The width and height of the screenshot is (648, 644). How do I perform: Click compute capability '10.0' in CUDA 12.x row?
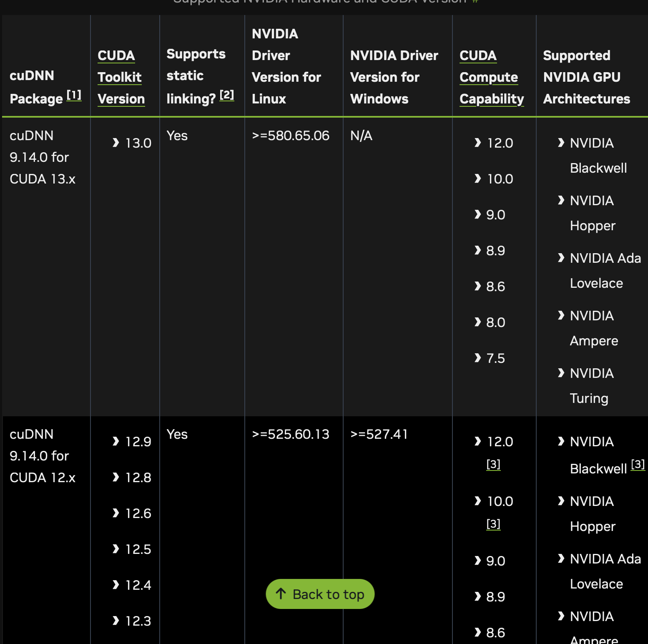pyautogui.click(x=500, y=501)
